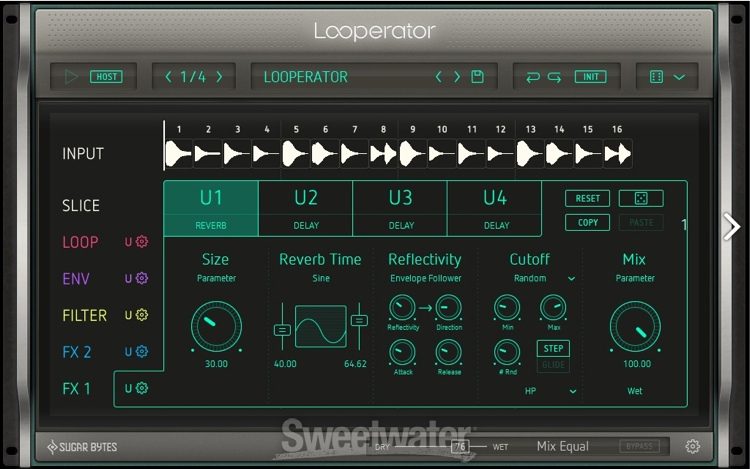Open LOOP track gear settings
This screenshot has height=469, width=750.
coord(142,242)
